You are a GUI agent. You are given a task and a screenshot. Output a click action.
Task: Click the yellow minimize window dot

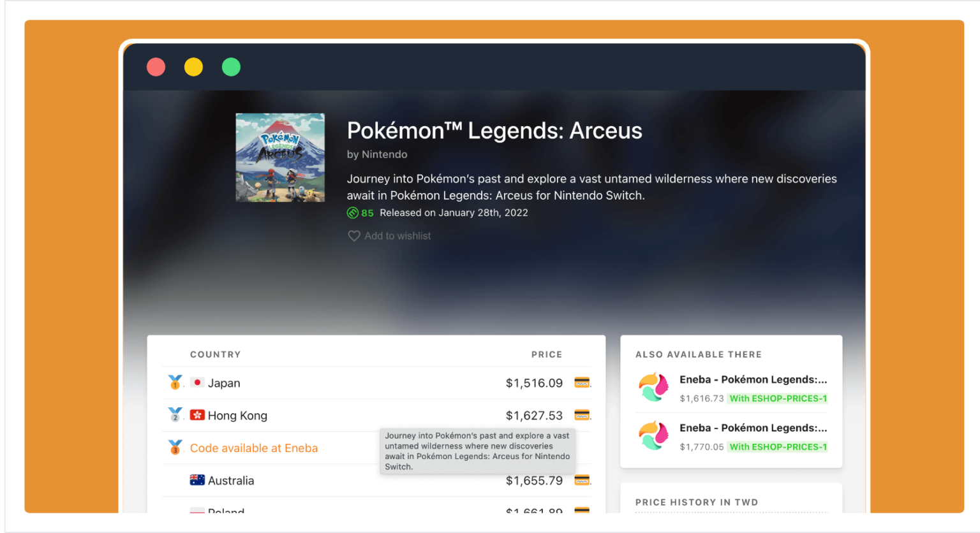coord(193,66)
